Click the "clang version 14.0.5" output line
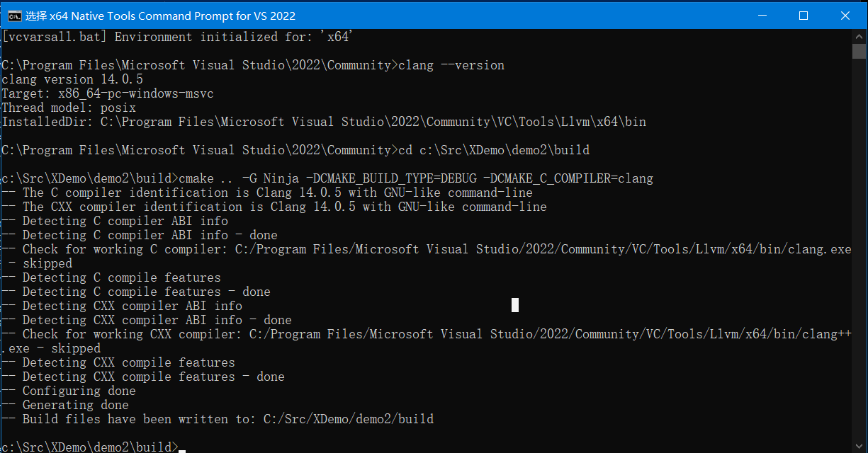 [x=72, y=79]
